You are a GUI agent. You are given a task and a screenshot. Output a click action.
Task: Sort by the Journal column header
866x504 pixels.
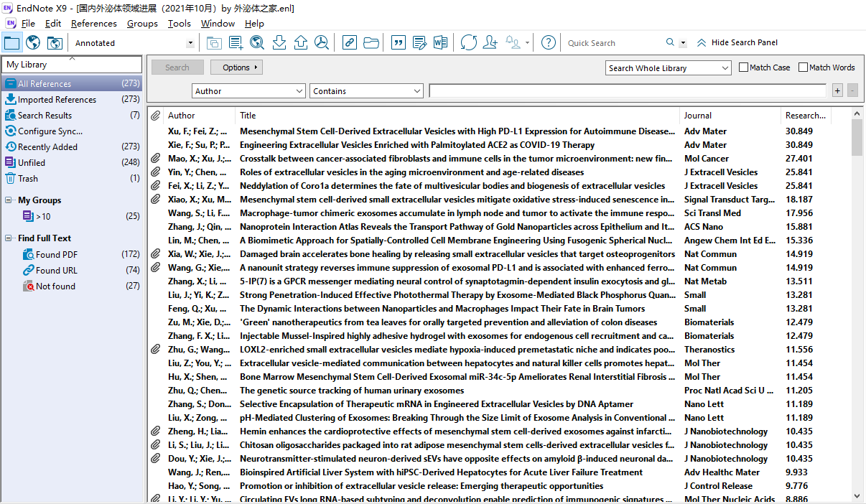tap(730, 115)
